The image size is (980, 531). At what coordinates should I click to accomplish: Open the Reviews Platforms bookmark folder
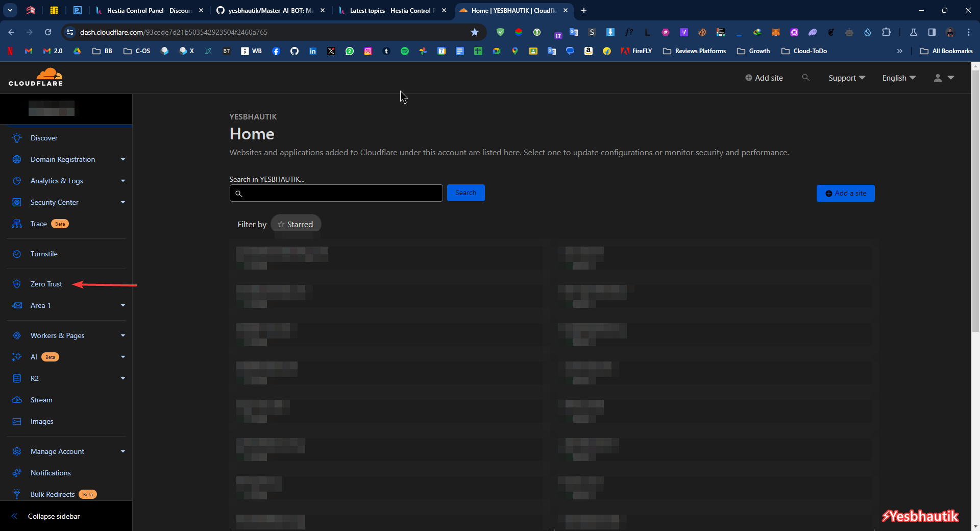694,51
